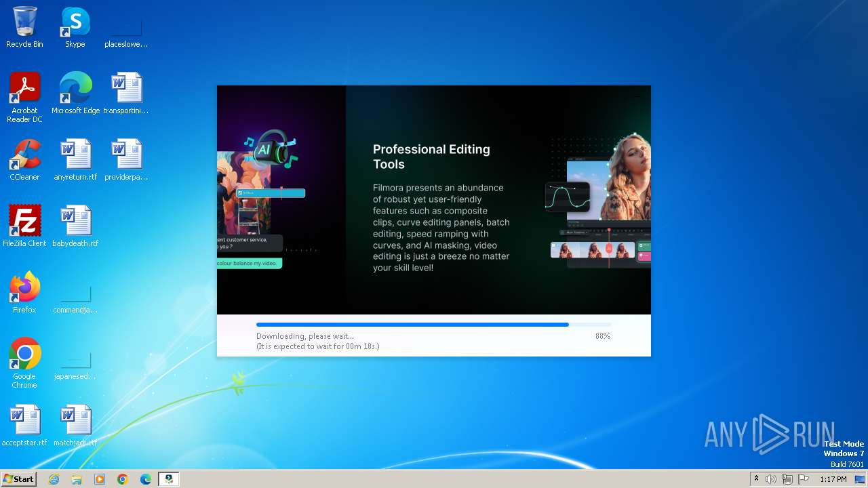Viewport: 868px width, 488px height.
Task: Open Windows Media Player taskbar icon
Action: click(100, 479)
